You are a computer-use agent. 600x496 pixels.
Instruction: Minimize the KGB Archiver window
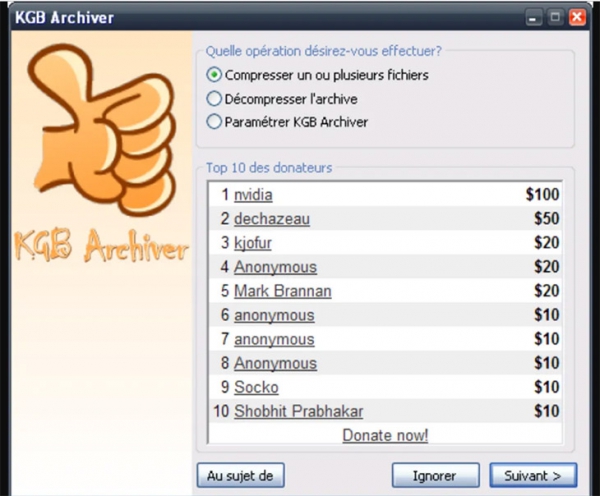click(533, 18)
